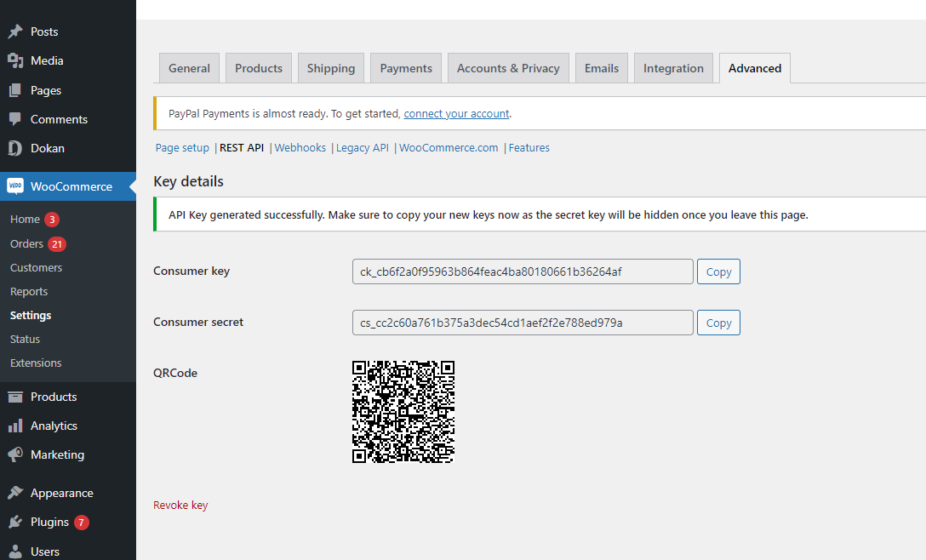The height and width of the screenshot is (560, 926).
Task: Open the General settings tab
Action: (x=189, y=68)
